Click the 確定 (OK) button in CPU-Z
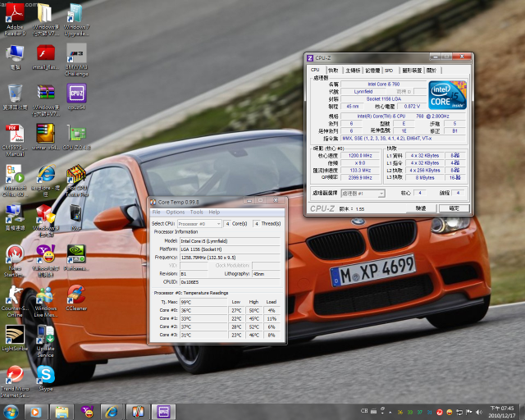 tap(454, 208)
